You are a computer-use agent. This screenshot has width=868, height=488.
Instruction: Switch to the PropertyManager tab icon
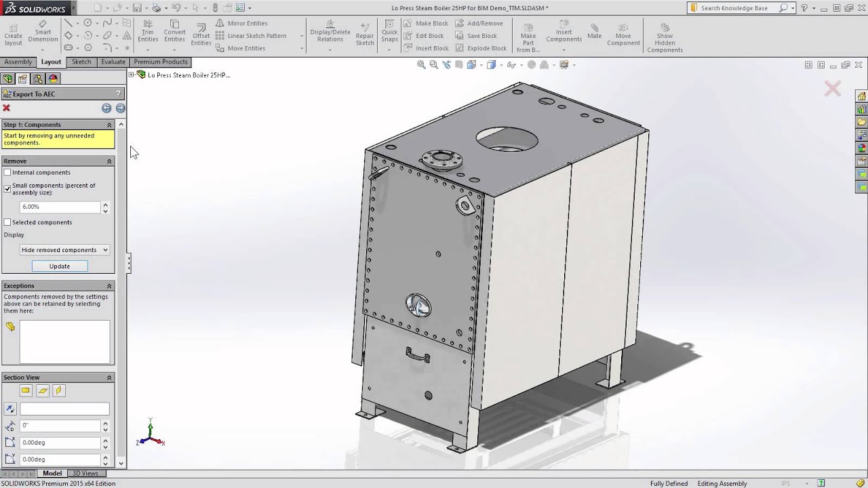tap(23, 79)
